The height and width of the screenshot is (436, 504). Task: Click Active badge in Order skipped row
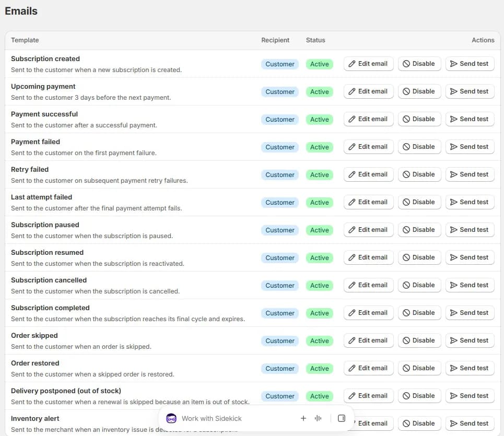[x=319, y=340]
